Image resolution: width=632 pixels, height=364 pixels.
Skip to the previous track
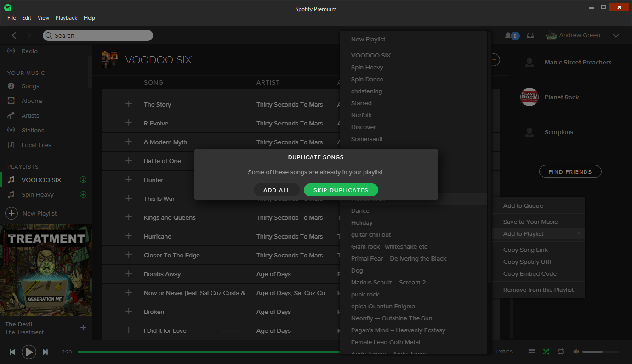(13, 352)
